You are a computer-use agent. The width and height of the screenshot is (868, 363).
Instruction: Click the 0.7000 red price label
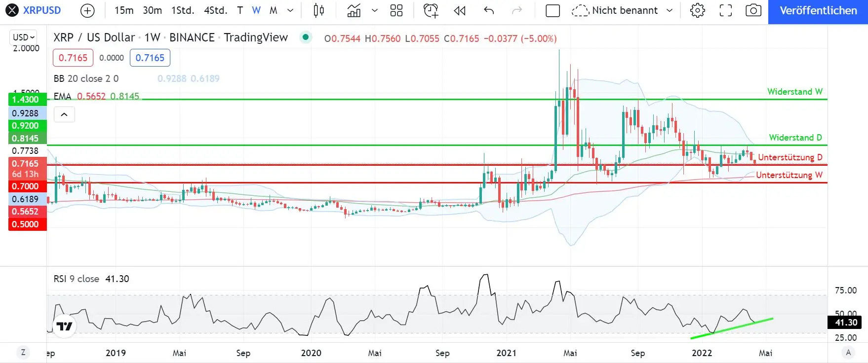27,186
